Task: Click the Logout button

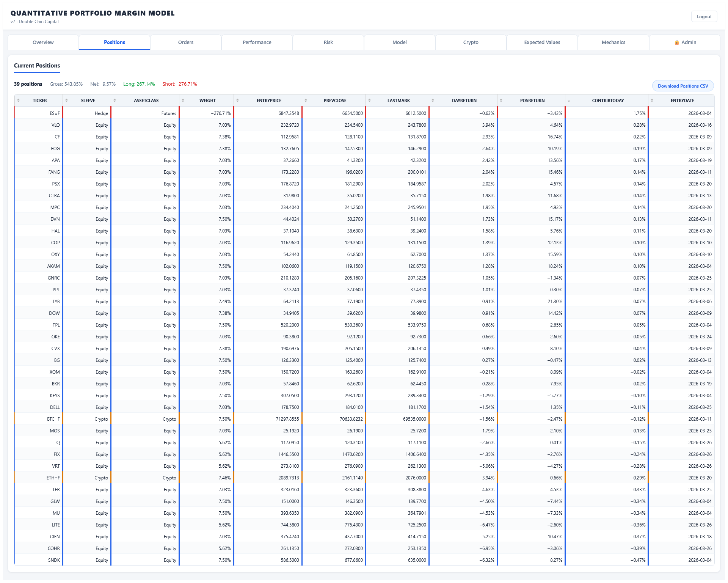Action: click(704, 17)
